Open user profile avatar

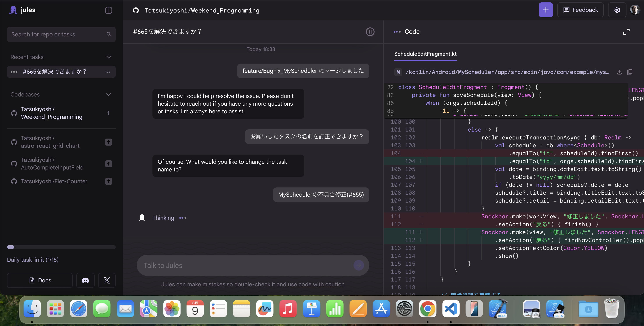[x=635, y=10]
